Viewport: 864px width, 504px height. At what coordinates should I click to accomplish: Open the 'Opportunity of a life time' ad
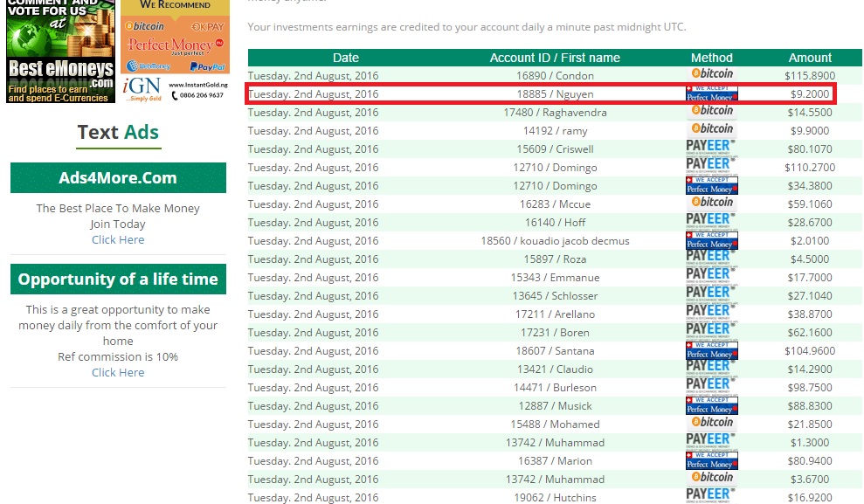pos(118,280)
